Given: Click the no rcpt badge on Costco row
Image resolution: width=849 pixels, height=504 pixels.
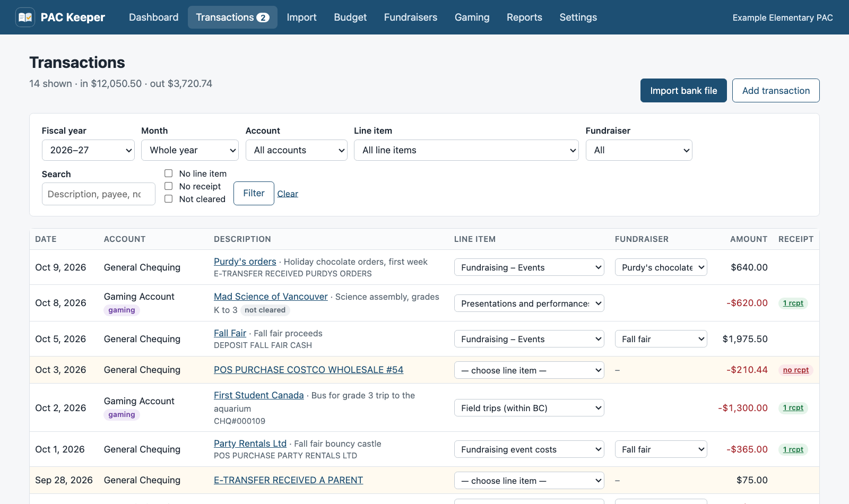Looking at the screenshot, I should coord(796,370).
